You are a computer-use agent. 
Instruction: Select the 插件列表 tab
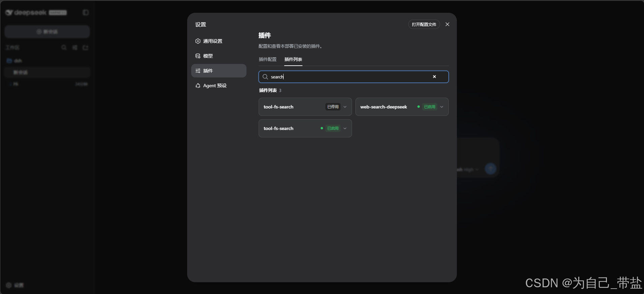(x=293, y=59)
